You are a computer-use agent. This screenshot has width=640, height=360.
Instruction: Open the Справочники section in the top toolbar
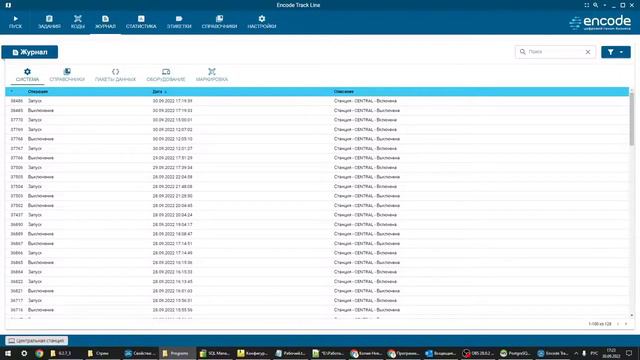[219, 22]
